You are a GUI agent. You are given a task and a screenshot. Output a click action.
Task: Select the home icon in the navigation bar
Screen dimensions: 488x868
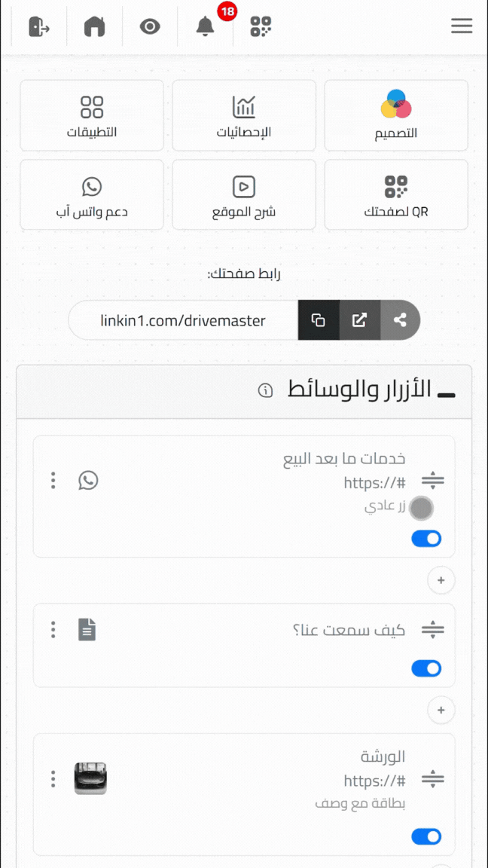[94, 26]
